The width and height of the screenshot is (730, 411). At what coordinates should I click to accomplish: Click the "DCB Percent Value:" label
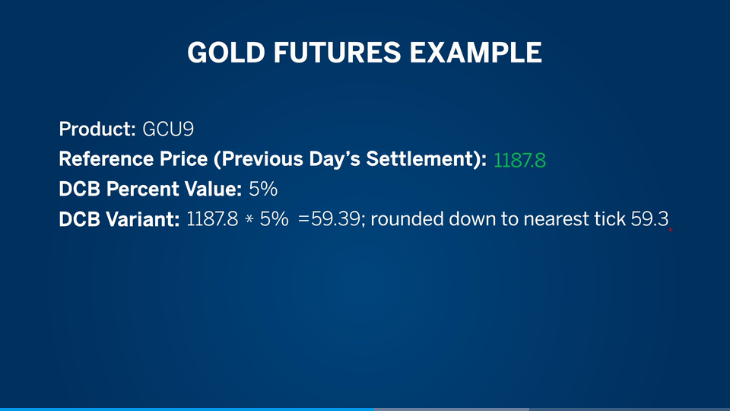[150, 189]
